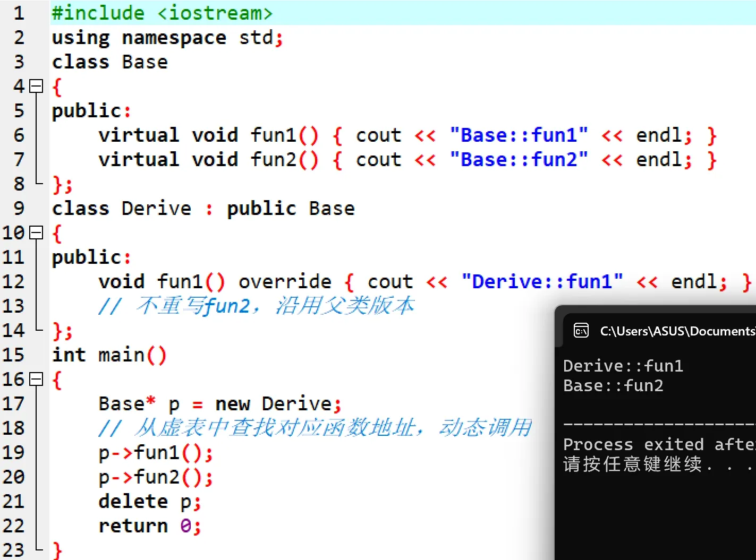Click the 'override' keyword
Image resolution: width=756 pixels, height=560 pixels.
click(x=285, y=281)
